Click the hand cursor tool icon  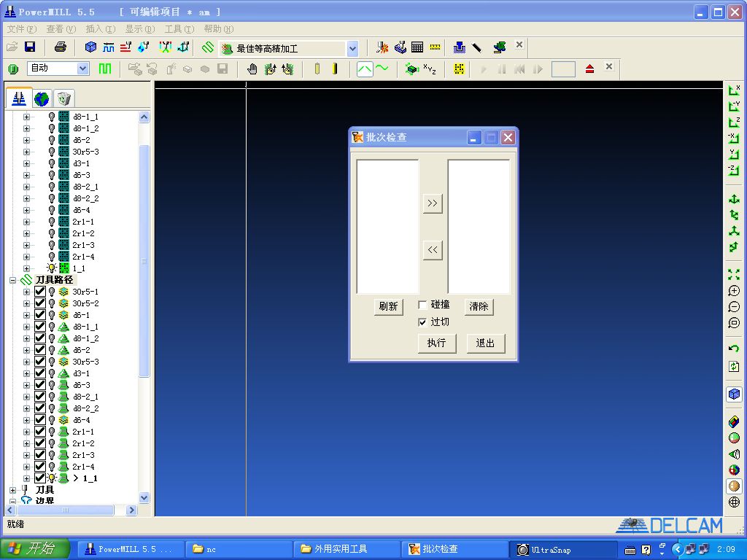click(x=252, y=69)
